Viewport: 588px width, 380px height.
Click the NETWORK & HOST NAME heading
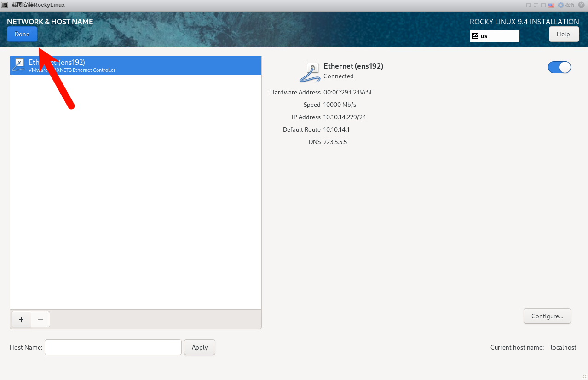pos(50,22)
